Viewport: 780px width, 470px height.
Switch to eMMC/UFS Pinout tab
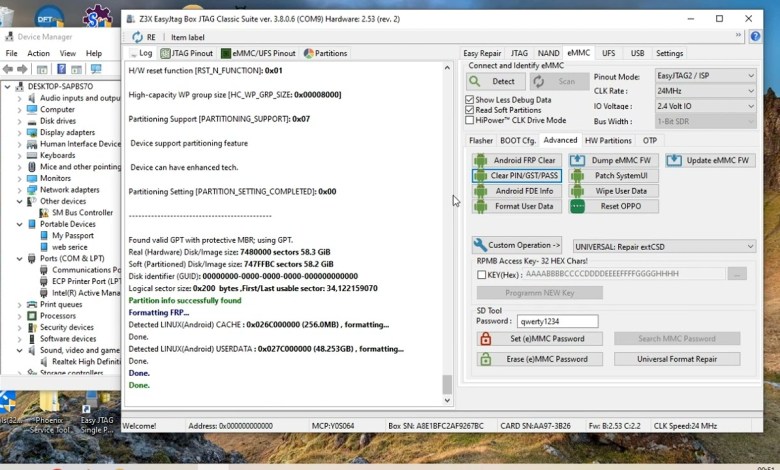pos(258,53)
